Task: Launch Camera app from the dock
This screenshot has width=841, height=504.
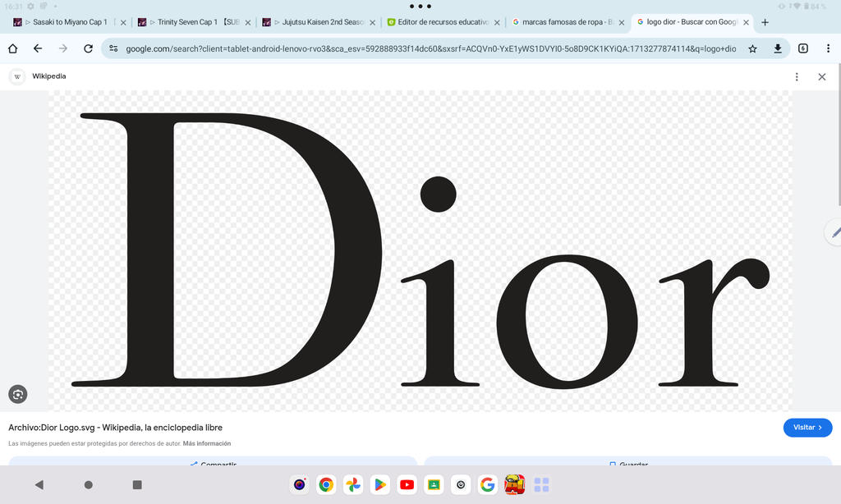Action: (x=299, y=484)
